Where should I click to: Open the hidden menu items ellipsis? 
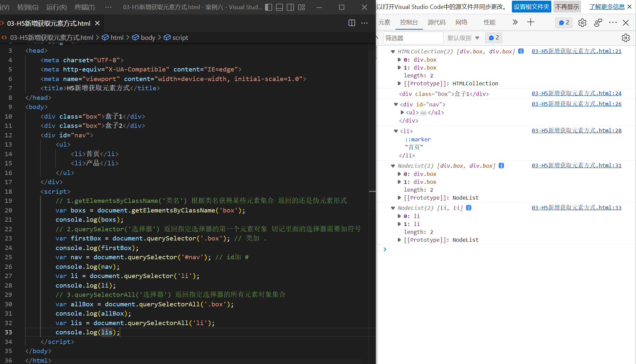(x=108, y=7)
